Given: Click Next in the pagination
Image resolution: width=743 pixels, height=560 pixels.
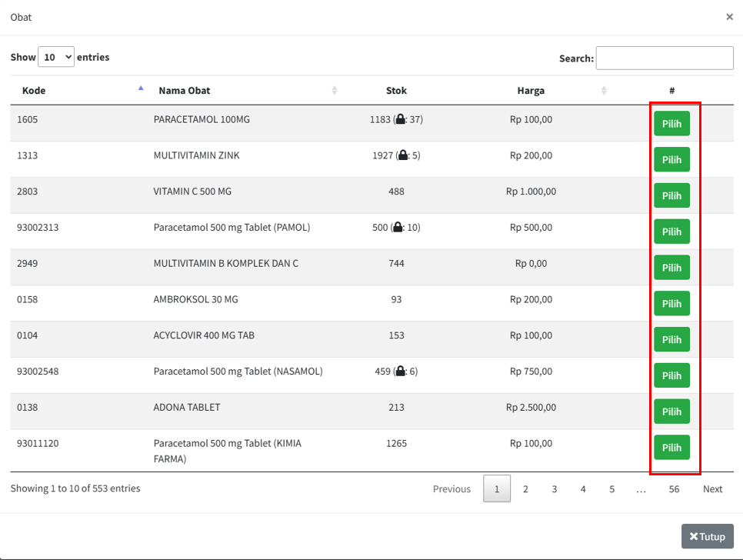Looking at the screenshot, I should tap(712, 489).
